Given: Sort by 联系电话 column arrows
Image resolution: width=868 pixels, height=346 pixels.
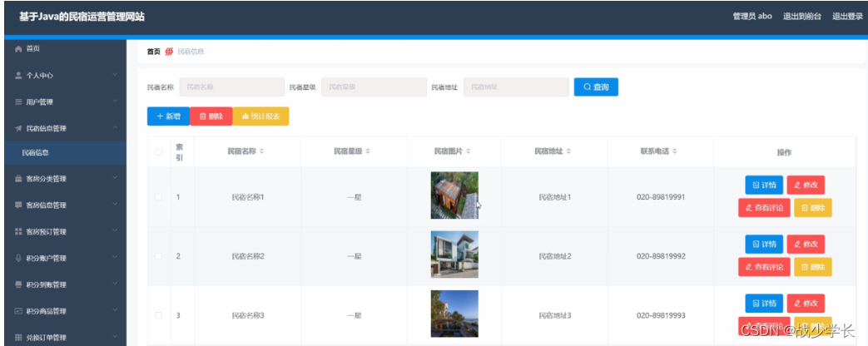Looking at the screenshot, I should (x=675, y=151).
